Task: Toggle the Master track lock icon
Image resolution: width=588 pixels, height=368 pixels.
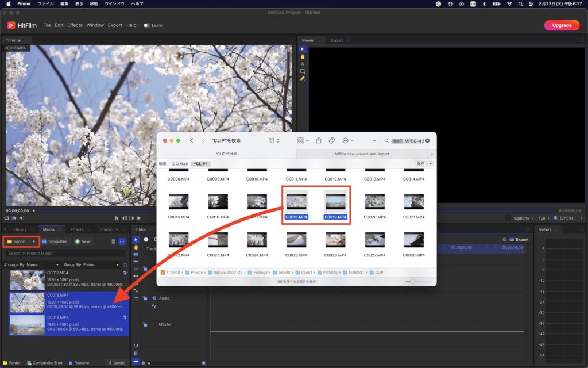Action: [145, 325]
